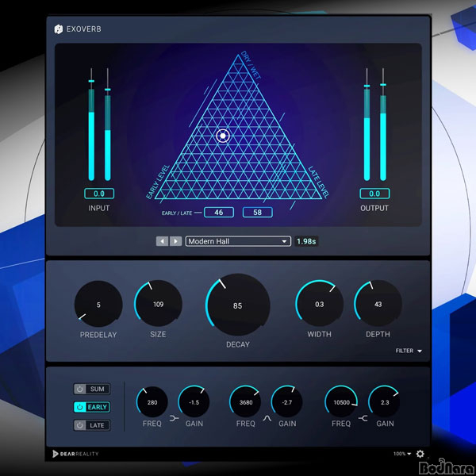Click the left input meter slider handle

pos(91,81)
